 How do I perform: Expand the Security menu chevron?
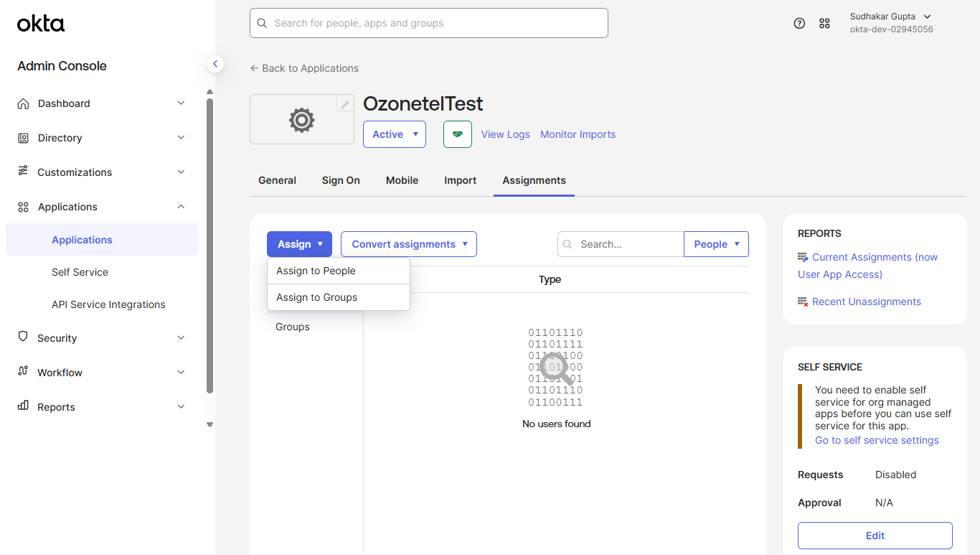[x=181, y=337]
